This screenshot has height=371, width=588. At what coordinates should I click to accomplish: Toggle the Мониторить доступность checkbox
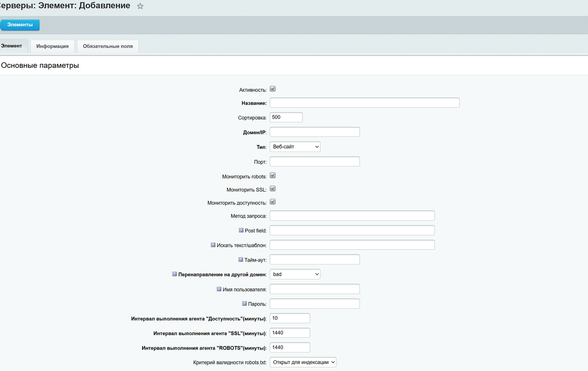point(273,202)
